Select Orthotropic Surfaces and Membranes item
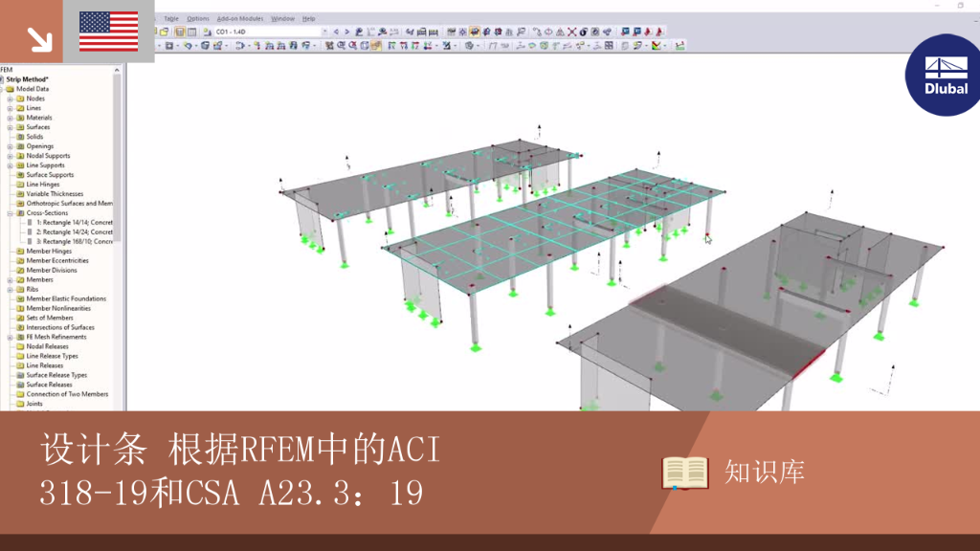This screenshot has height=551, width=980. pos(69,204)
